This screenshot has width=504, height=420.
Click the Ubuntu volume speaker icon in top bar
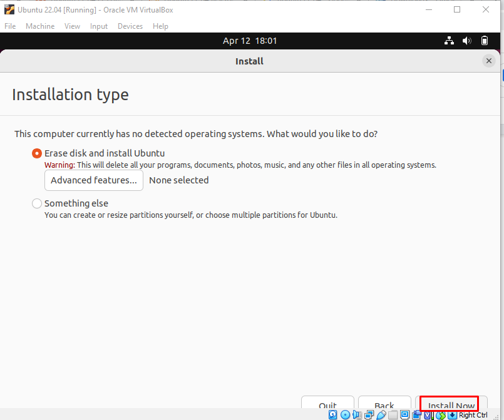[466, 41]
